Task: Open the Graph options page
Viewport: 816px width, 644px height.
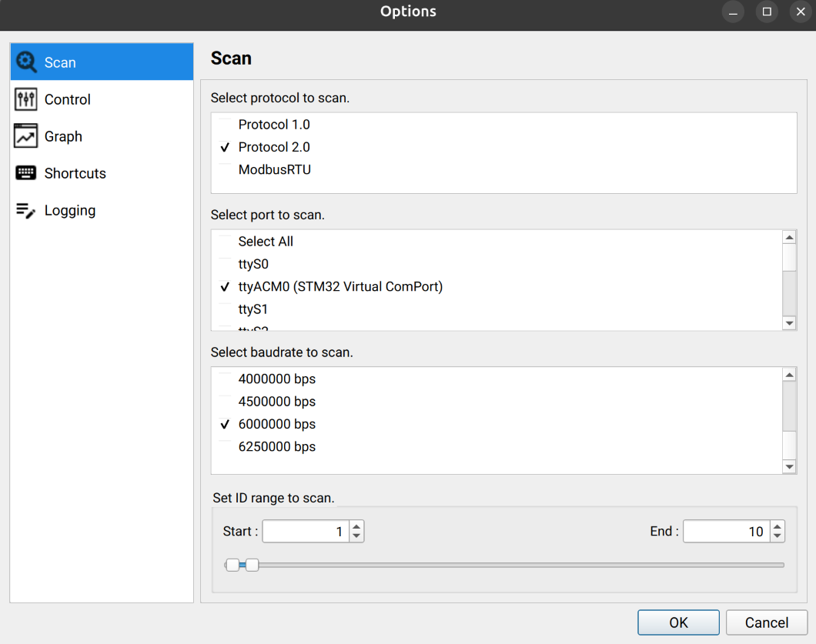Action: click(x=63, y=136)
